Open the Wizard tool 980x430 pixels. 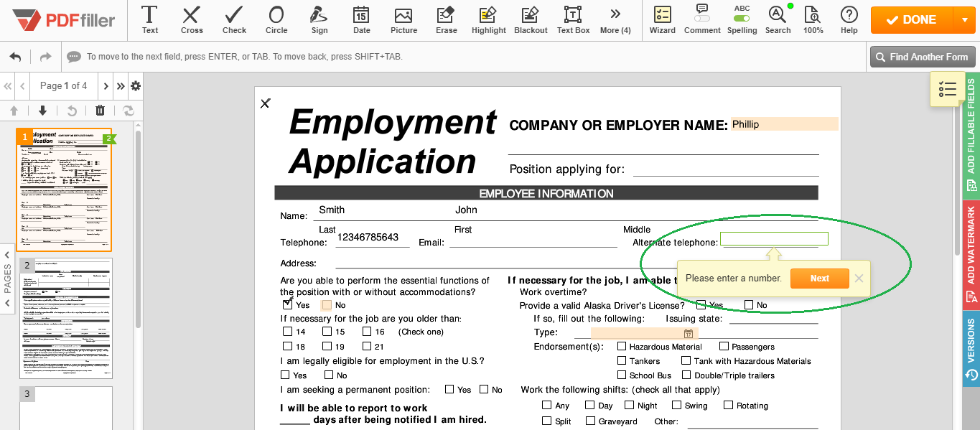(x=662, y=20)
